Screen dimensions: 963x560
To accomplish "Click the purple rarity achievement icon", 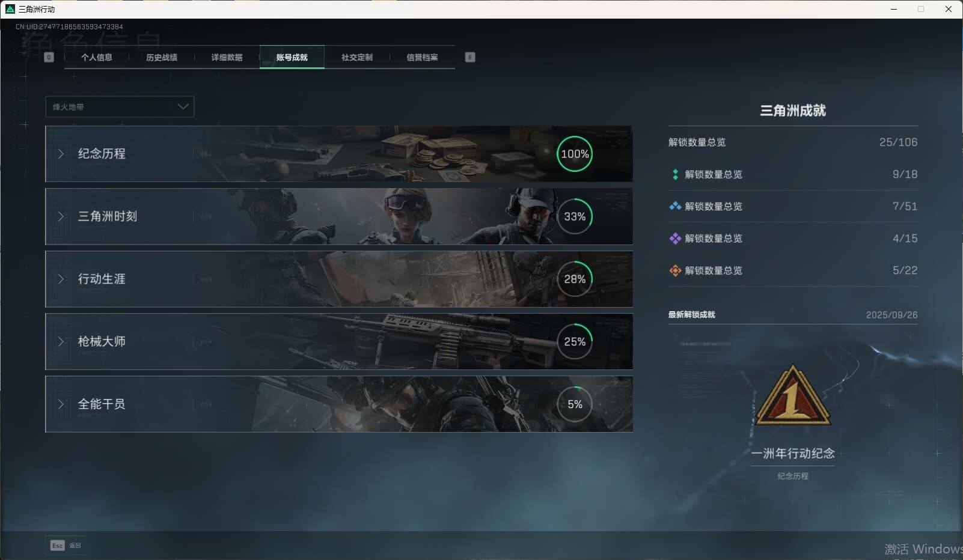I will tap(675, 239).
